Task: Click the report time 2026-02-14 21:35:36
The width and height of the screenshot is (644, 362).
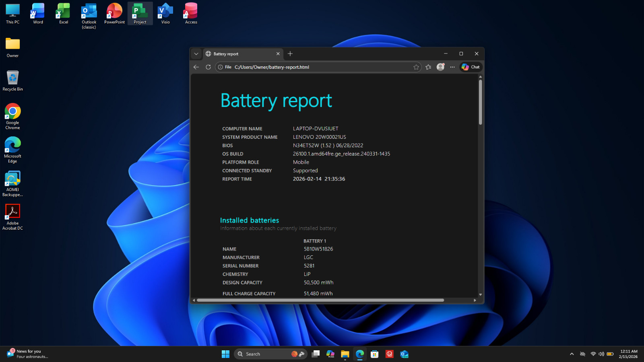Action: pos(319,179)
